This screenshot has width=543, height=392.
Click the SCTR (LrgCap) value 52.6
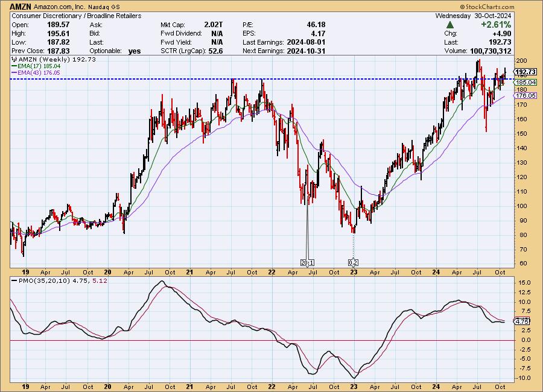[x=215, y=51]
